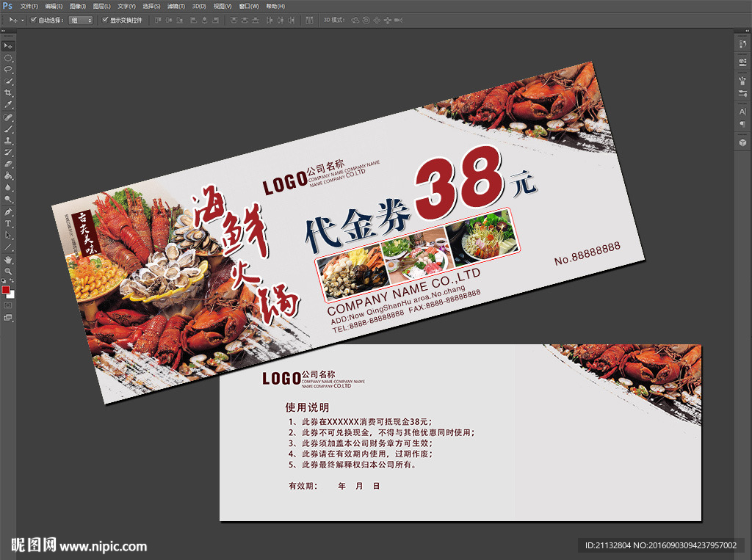Open the Move tool preset picker arrow
The image size is (752, 560).
(x=22, y=20)
